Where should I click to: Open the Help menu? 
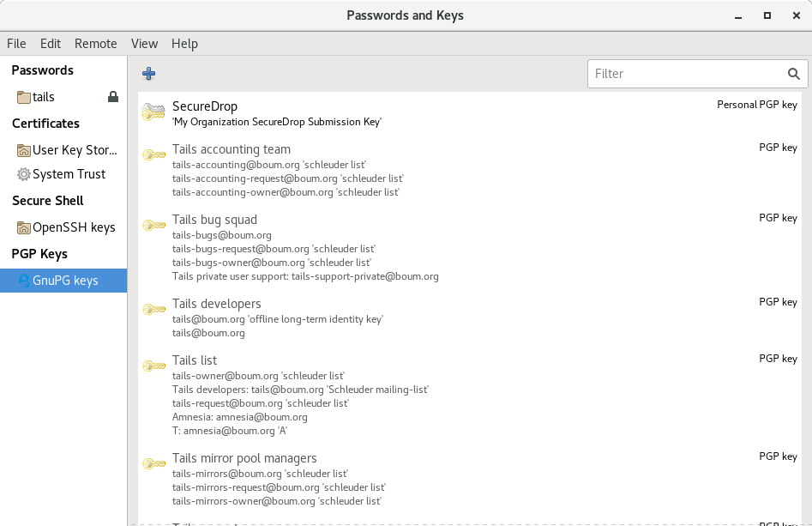[184, 44]
